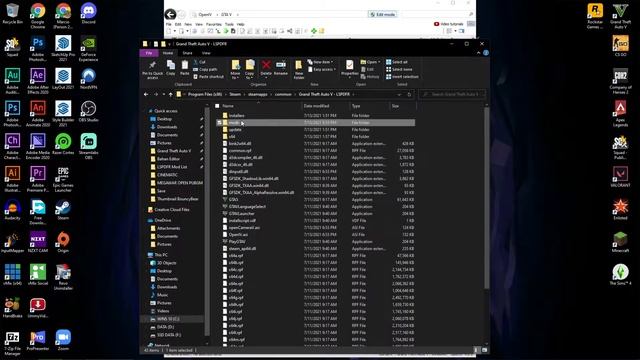Open Copy to dropdown in ribbon
Screen dimensions: 640x360
click(x=250, y=69)
